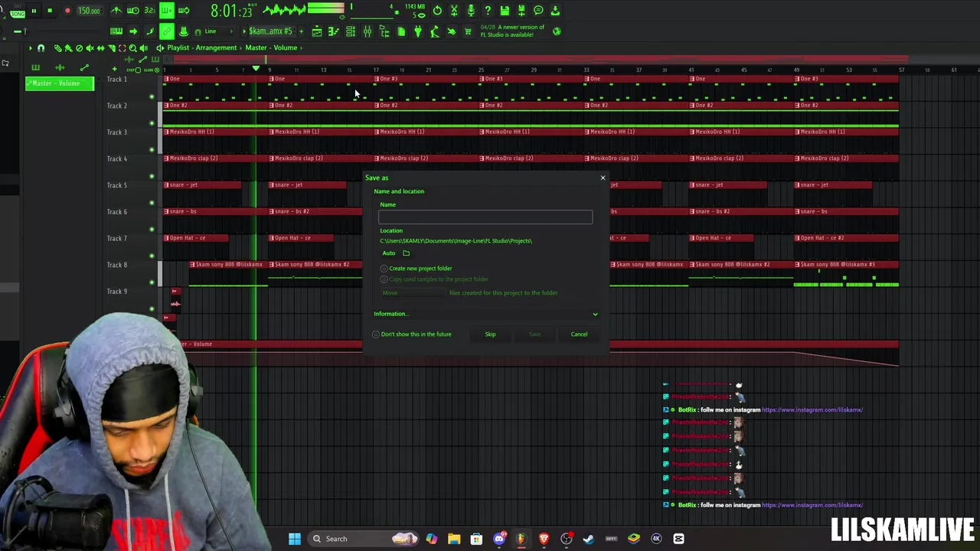Viewport: 980px width, 551px height.
Task: Click the playlist timeline playhead marker
Action: (x=256, y=70)
